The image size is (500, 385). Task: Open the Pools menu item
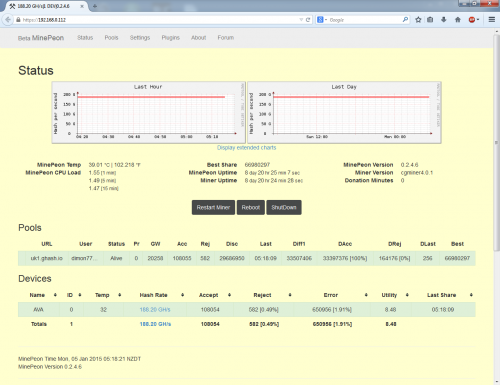click(x=111, y=38)
